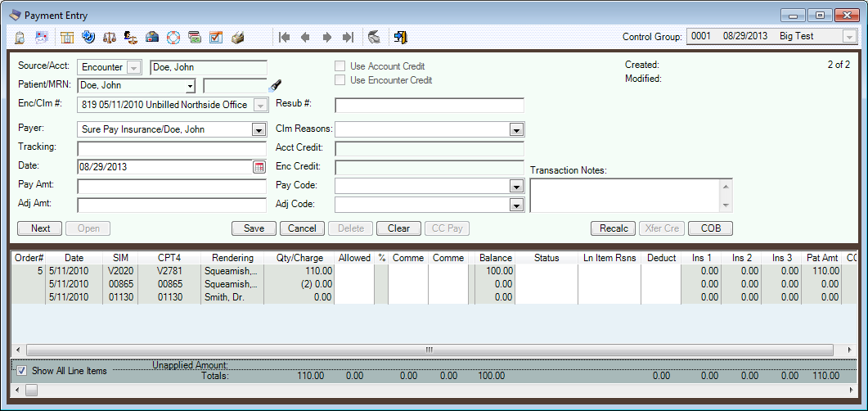The width and height of the screenshot is (868, 411).
Task: Click the scanner icon in toolbar
Action: pyautogui.click(x=374, y=38)
